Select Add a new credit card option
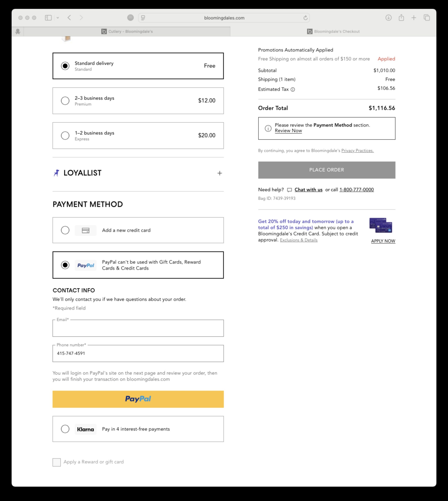 [65, 230]
